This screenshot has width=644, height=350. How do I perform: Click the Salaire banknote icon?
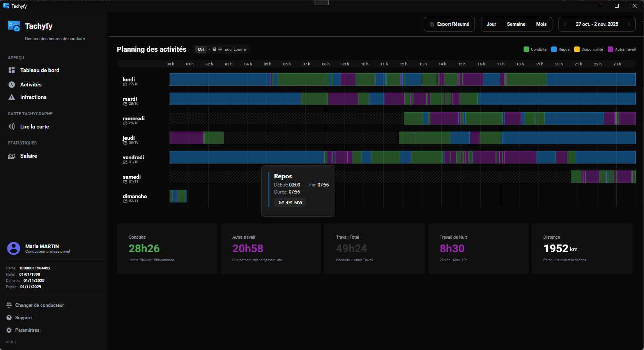point(12,156)
